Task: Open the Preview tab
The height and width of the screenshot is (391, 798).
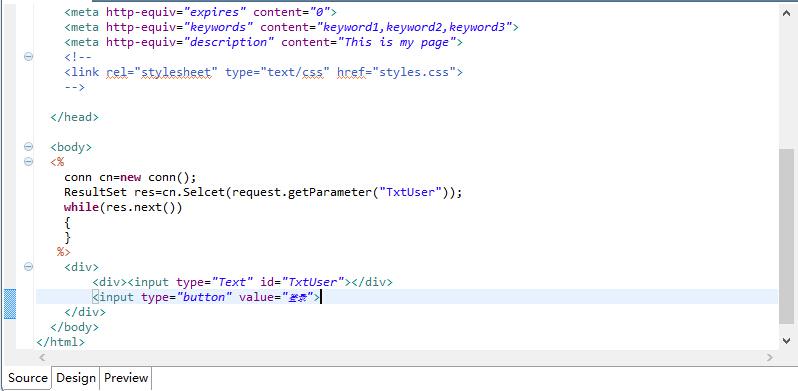Action: 126,378
